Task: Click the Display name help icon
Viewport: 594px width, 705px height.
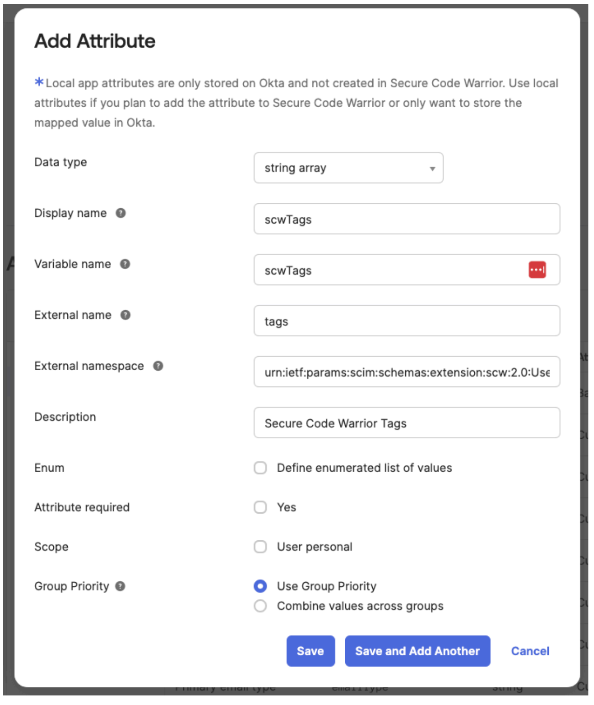Action: point(121,213)
